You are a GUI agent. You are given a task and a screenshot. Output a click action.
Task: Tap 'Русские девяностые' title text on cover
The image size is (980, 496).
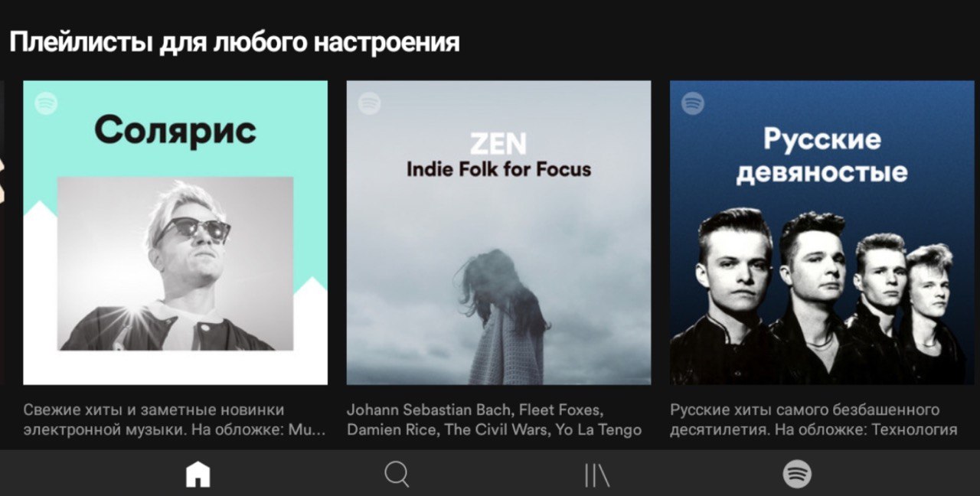click(x=822, y=155)
